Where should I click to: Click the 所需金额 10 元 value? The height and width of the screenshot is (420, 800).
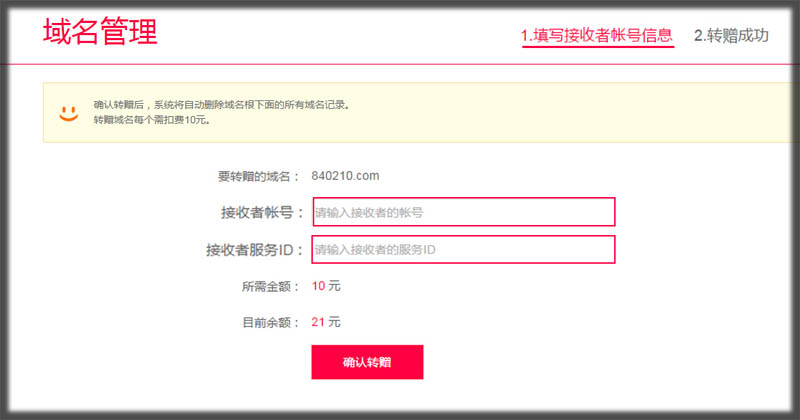(326, 286)
